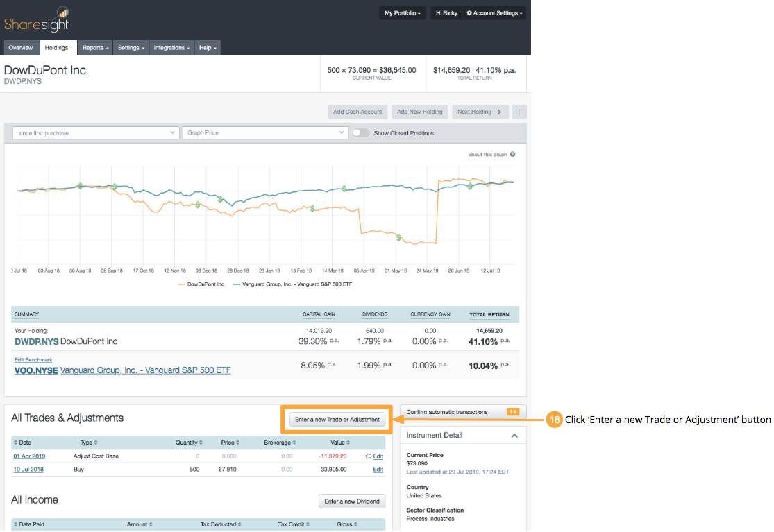Viewport: 774px width, 532px height.
Task: Sort income by Gross column
Action: coord(347,524)
